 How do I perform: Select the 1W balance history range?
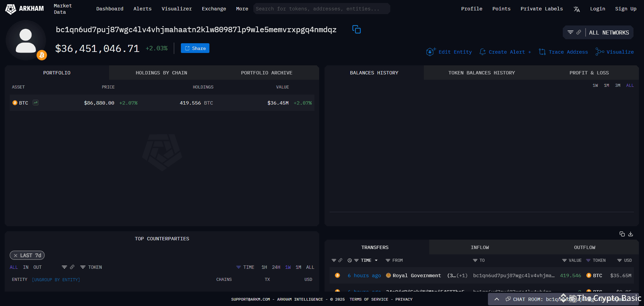tap(595, 85)
